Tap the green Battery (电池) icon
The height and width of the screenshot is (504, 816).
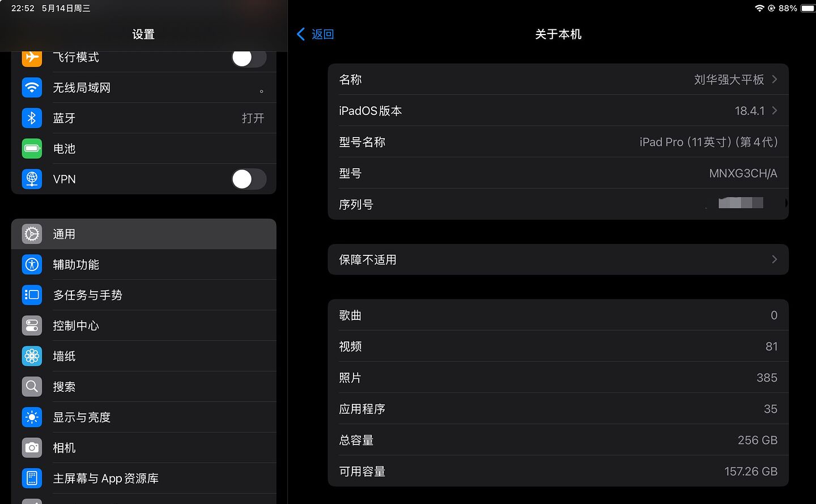[x=32, y=149]
